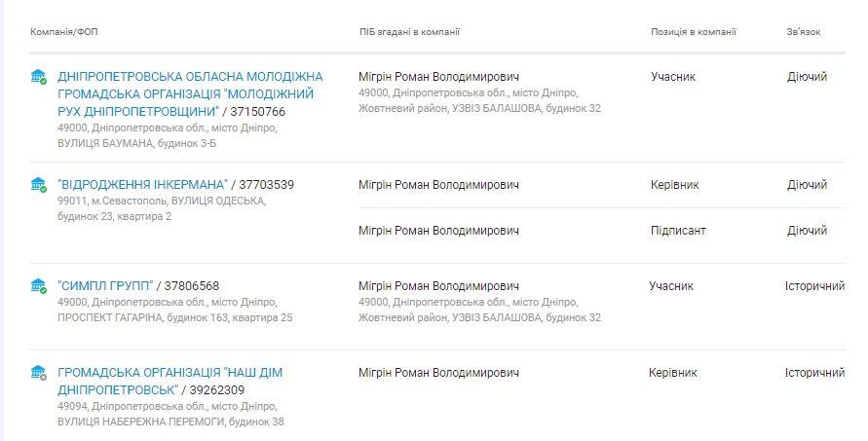Screen dimensions: 868x441
Task: Click the registration code 37150766
Action: [x=258, y=112]
